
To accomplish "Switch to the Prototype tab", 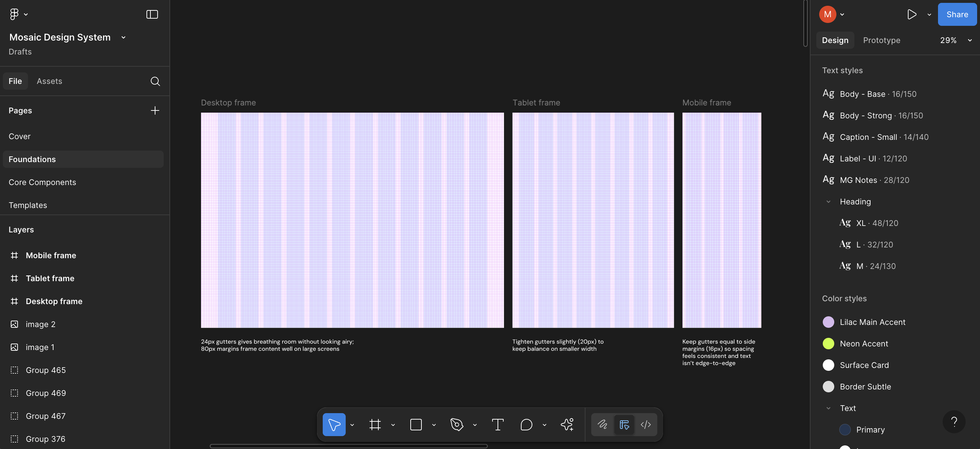I will point(882,40).
